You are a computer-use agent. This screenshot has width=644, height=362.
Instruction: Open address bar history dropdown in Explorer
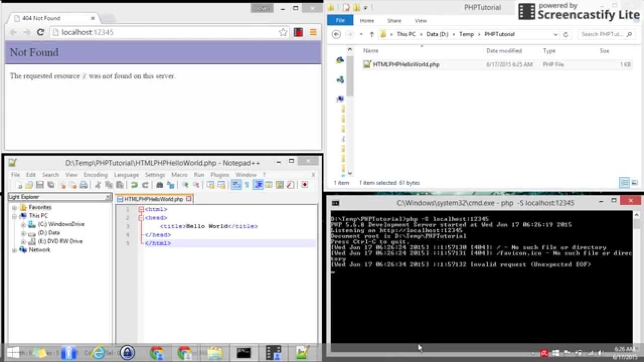tap(555, 34)
